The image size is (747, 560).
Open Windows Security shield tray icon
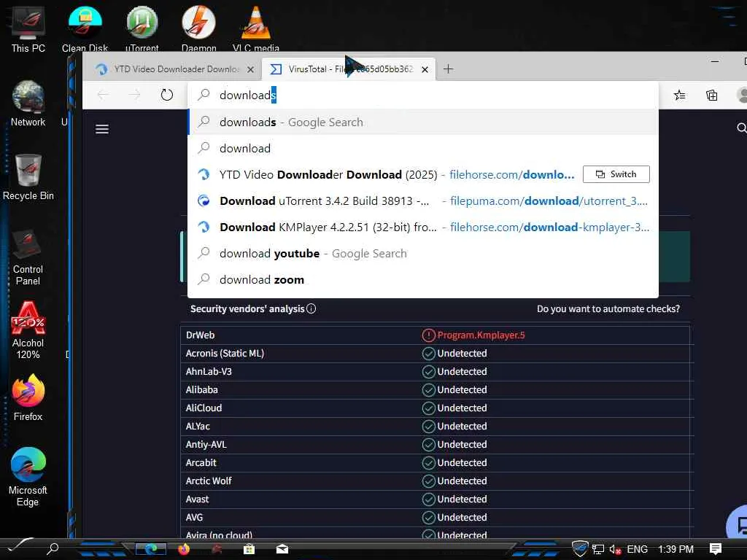pos(580,549)
